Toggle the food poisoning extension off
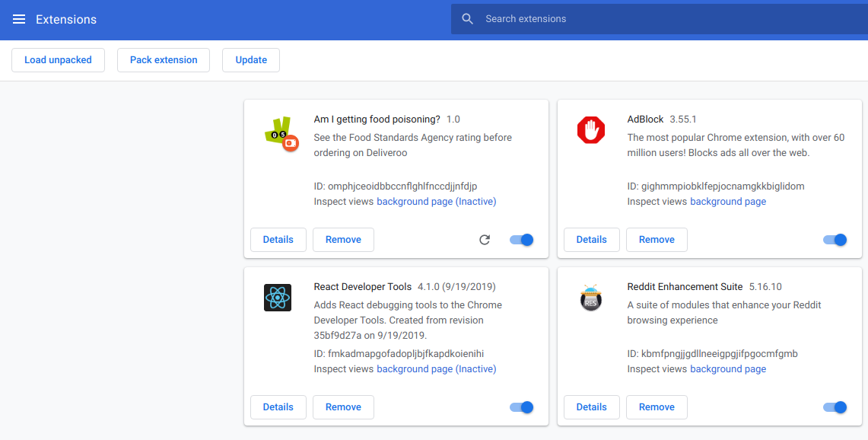This screenshot has height=440, width=868. (521, 239)
